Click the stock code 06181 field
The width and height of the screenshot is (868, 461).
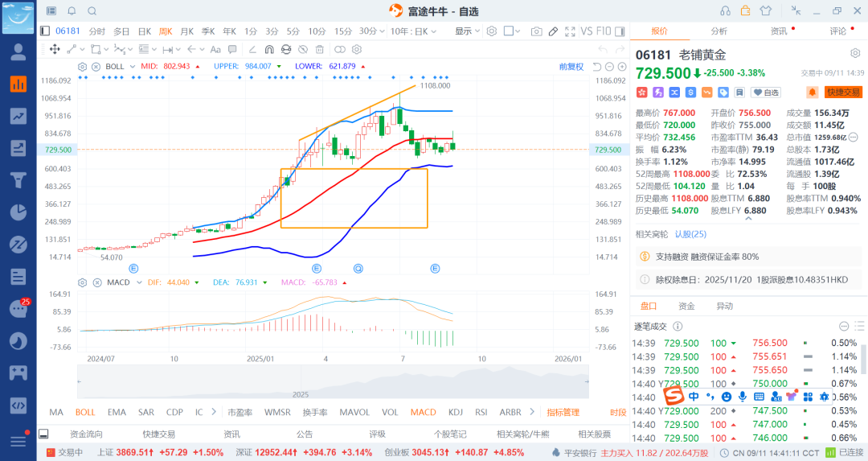coord(68,31)
